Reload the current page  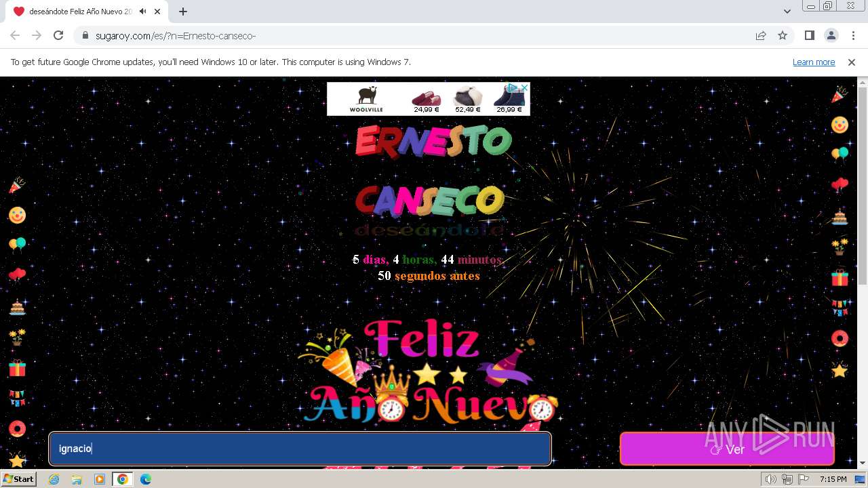(x=58, y=35)
